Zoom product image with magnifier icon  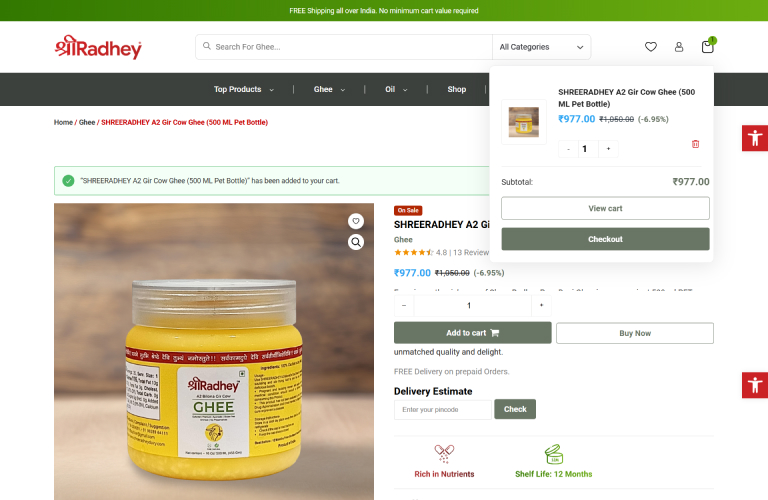(x=356, y=242)
